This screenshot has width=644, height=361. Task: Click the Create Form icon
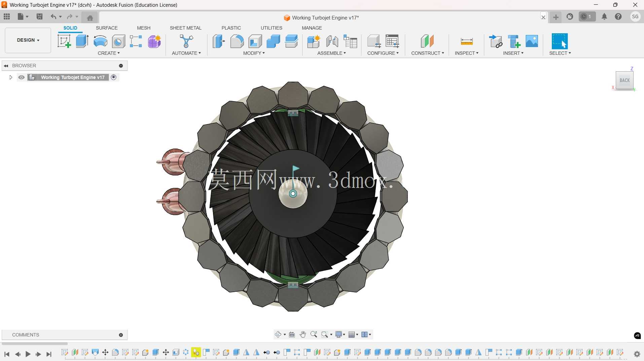coord(154,41)
